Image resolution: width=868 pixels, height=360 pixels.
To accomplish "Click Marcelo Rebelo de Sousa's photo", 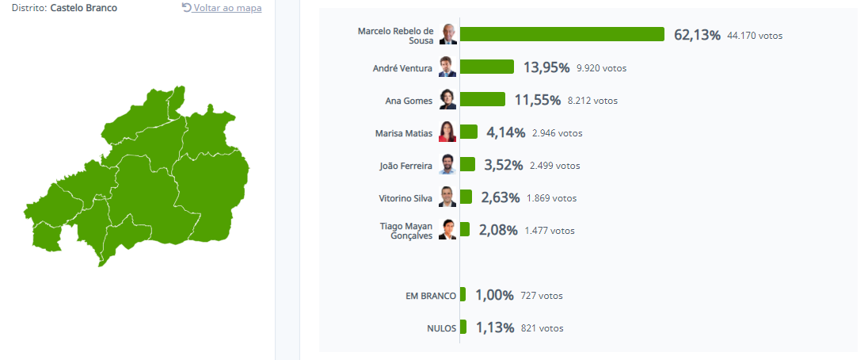I will [x=447, y=34].
